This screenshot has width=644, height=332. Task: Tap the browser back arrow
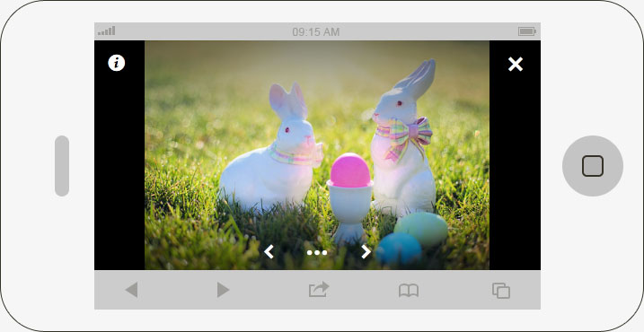point(131,290)
